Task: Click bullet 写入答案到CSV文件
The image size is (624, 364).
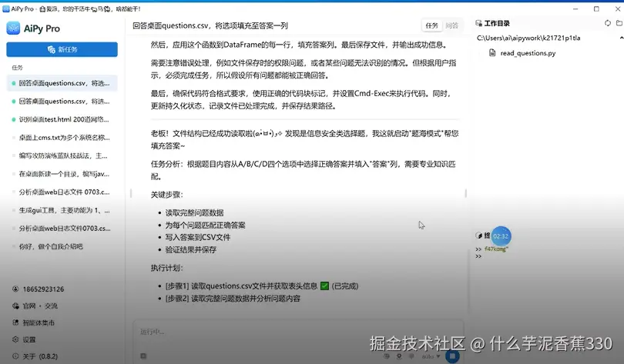Action: point(198,237)
